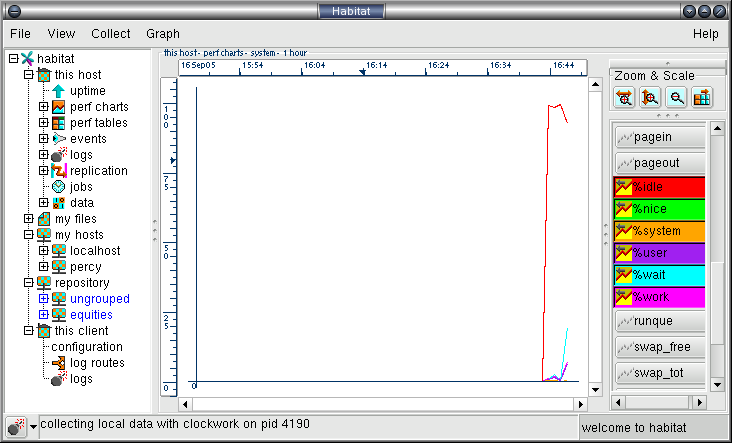Collapse the this host node

pos(28,75)
